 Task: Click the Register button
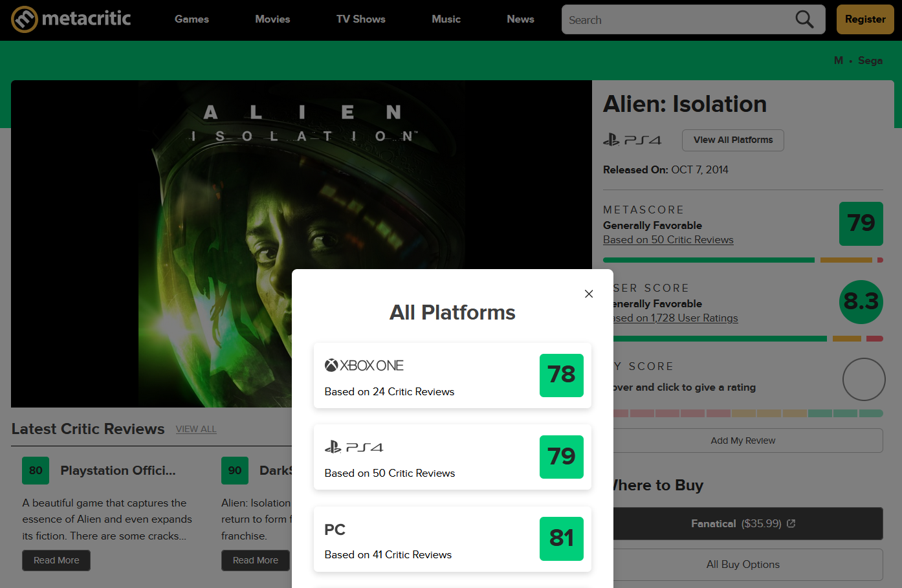click(x=865, y=19)
